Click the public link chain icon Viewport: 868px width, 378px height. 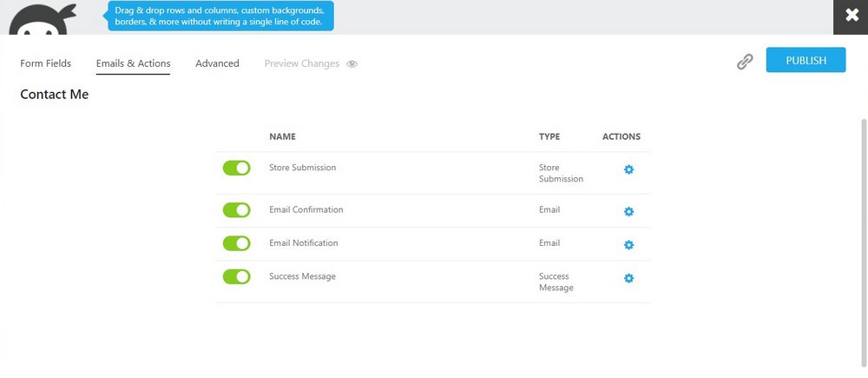tap(745, 62)
